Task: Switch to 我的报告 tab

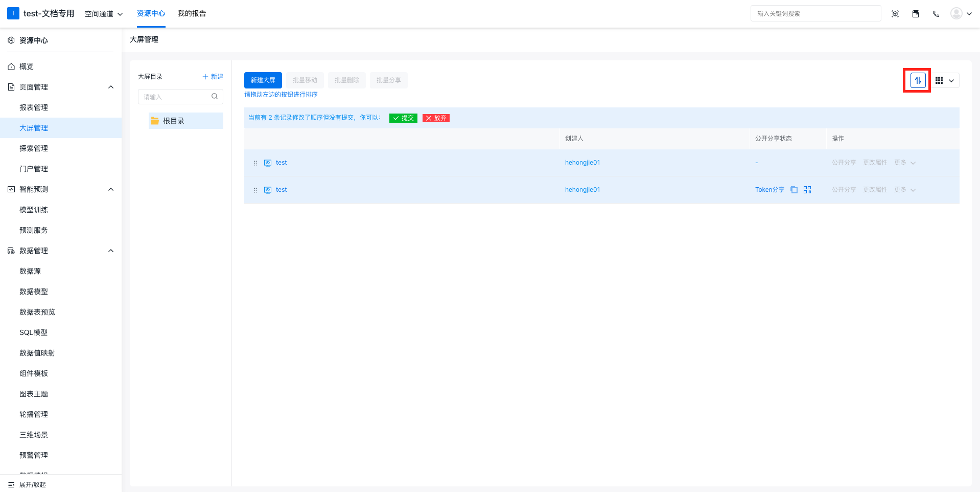Action: pos(192,13)
